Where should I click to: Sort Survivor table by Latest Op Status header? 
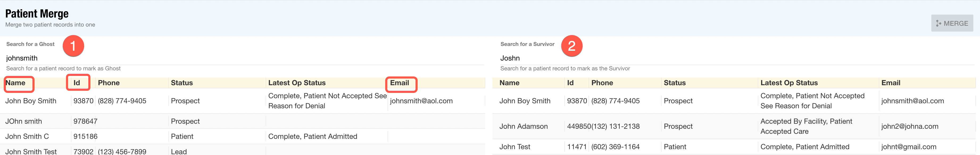(789, 83)
